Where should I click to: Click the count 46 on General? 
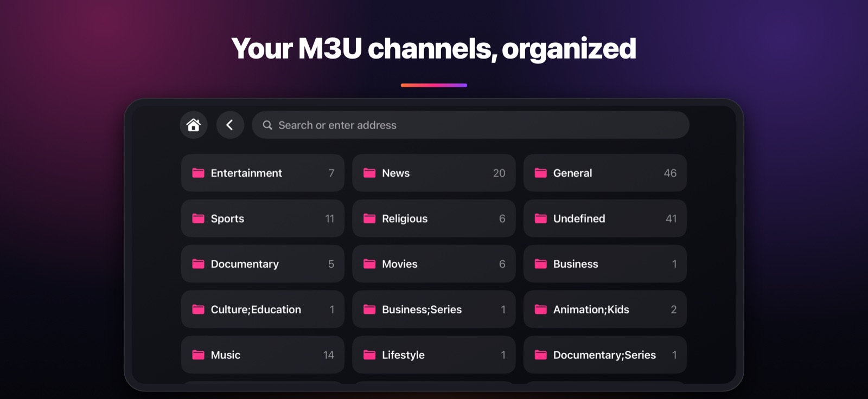click(670, 173)
